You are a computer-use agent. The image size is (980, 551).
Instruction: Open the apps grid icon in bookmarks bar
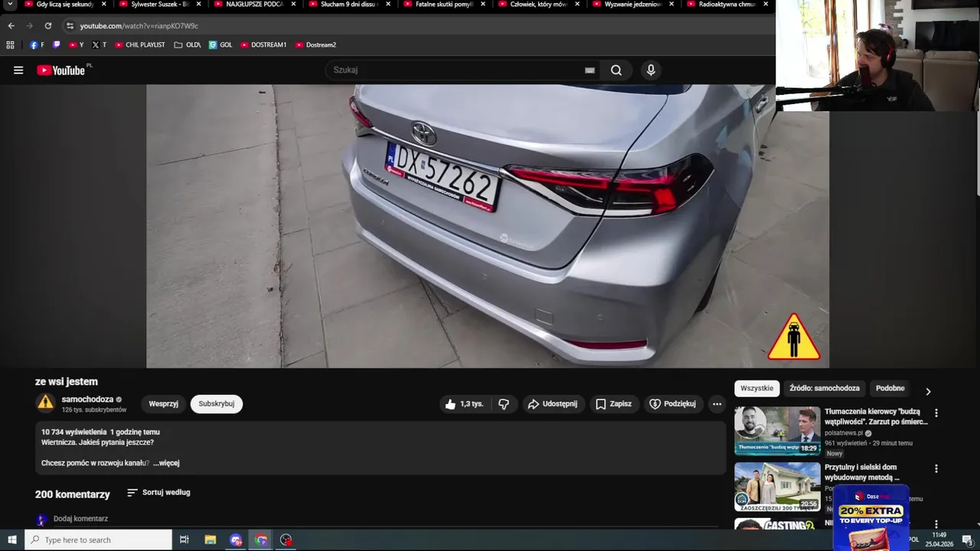coord(11,45)
